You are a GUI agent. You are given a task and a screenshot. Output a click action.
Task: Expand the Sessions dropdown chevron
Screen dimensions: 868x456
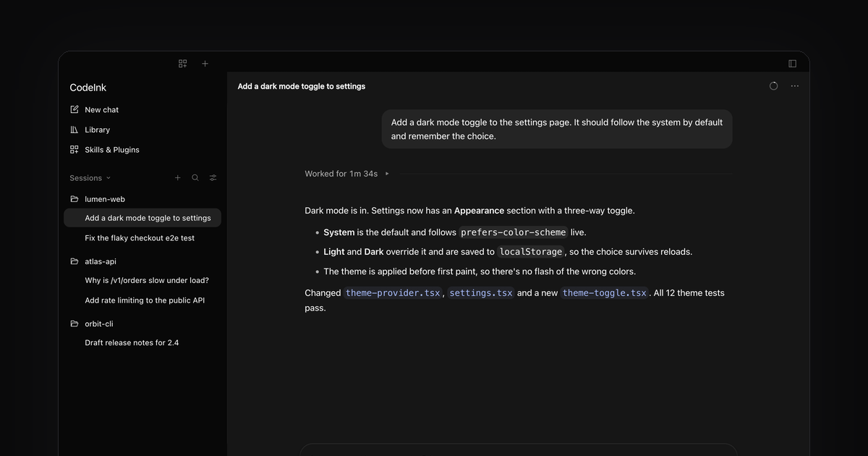[x=109, y=178]
